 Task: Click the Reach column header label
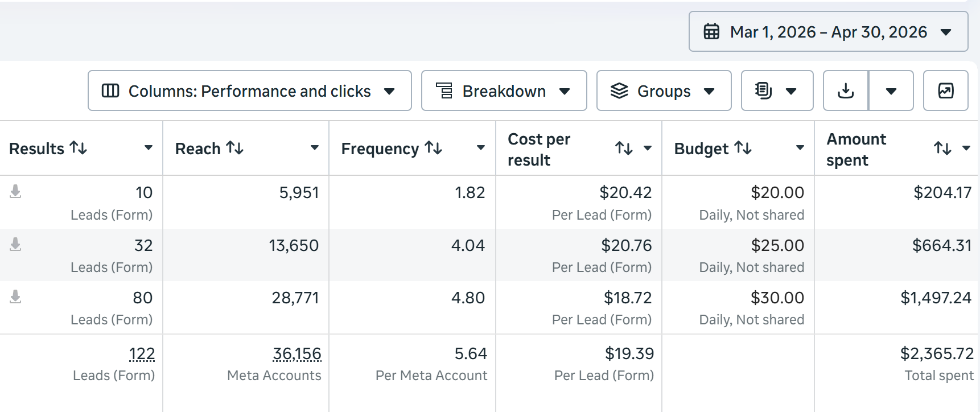pyautogui.click(x=198, y=149)
